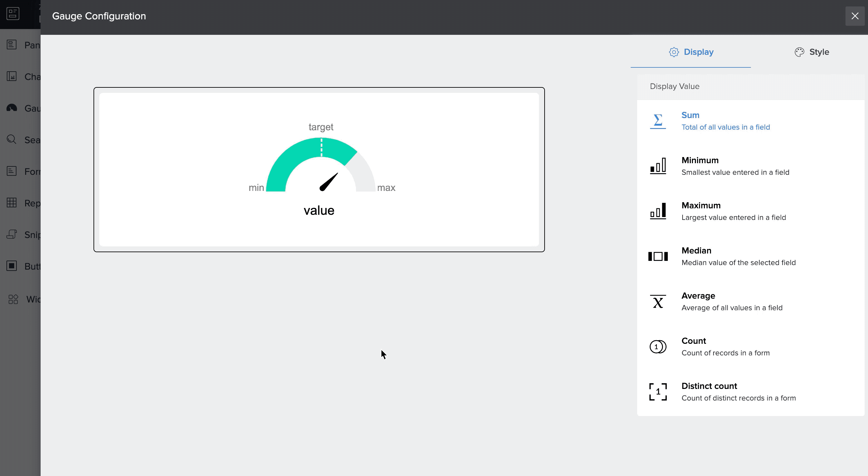Image resolution: width=868 pixels, height=476 pixels.
Task: Click the Widgets icon in sidebar
Action: (x=13, y=299)
